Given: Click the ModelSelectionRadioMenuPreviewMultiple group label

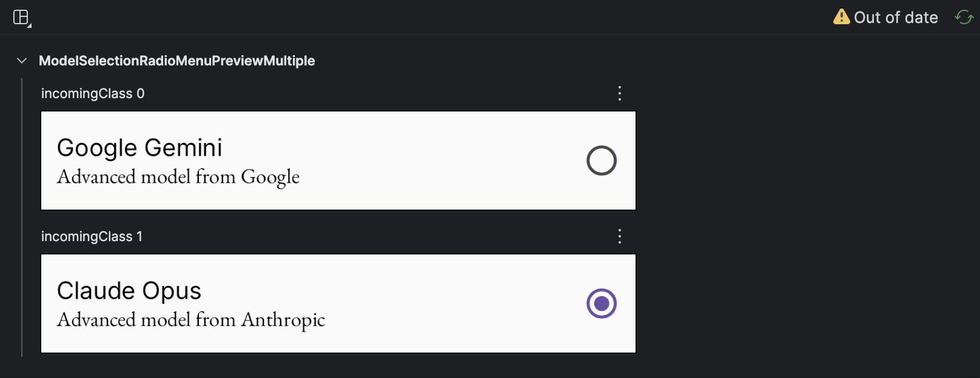Looking at the screenshot, I should coord(176,61).
